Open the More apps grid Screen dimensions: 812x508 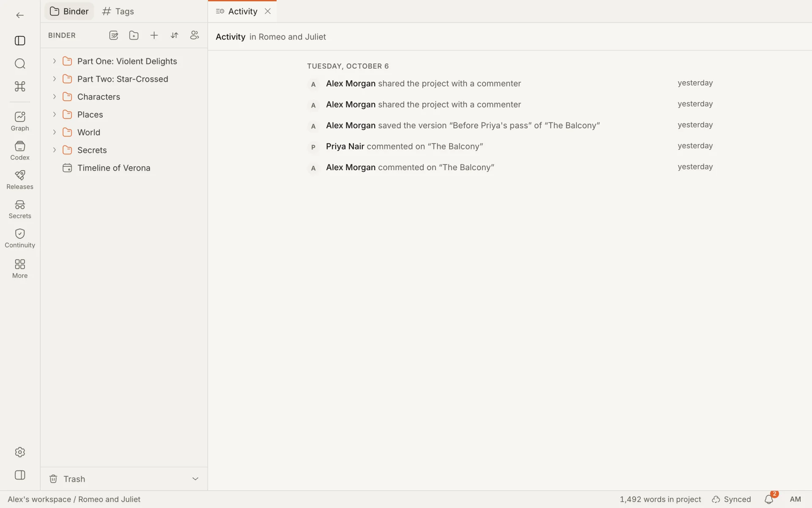(x=20, y=269)
